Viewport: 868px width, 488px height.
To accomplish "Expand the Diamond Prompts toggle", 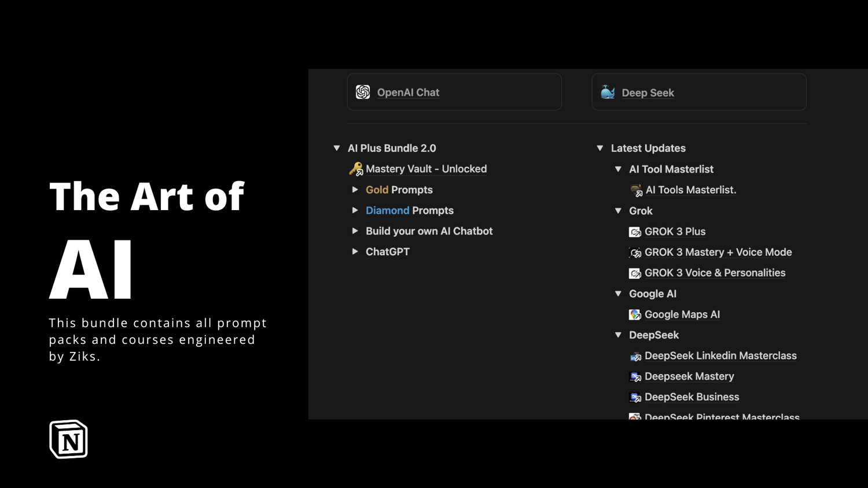I will 355,211.
